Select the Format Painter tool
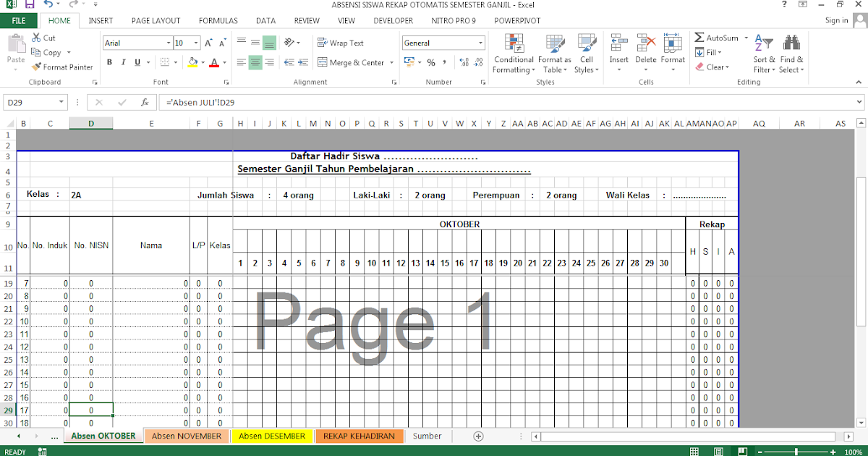This screenshot has height=456, width=868. tap(63, 67)
